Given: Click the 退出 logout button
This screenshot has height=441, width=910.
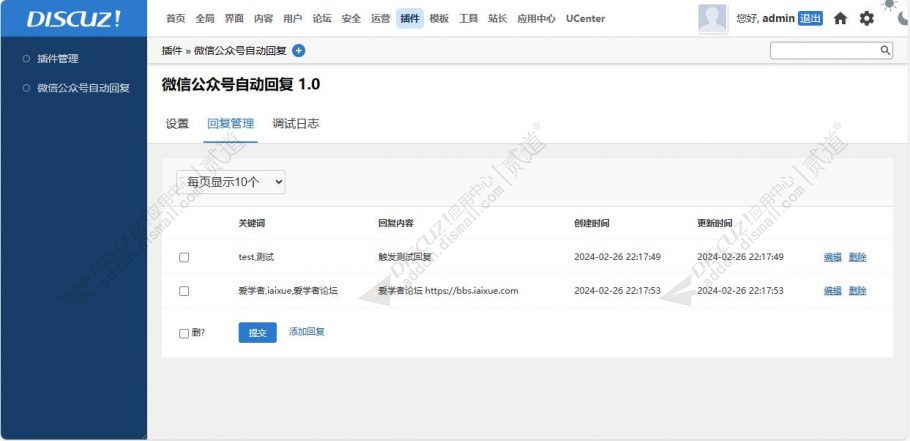Looking at the screenshot, I should [810, 19].
